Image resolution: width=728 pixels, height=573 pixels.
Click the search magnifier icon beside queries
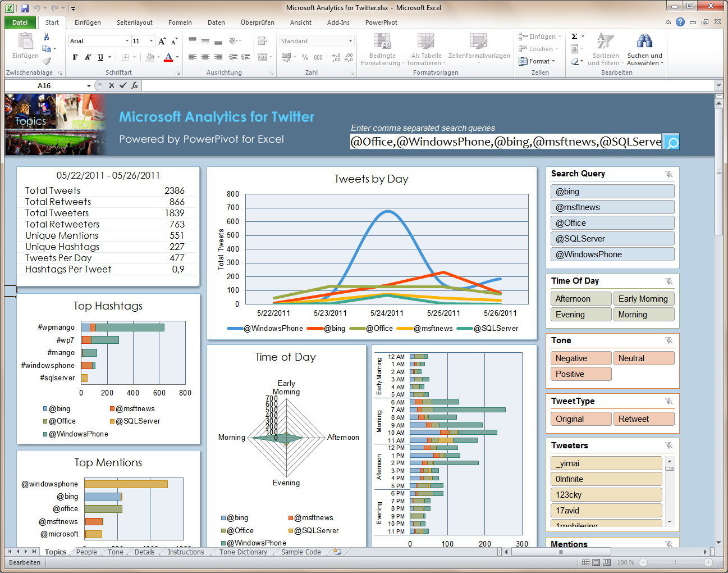click(671, 142)
